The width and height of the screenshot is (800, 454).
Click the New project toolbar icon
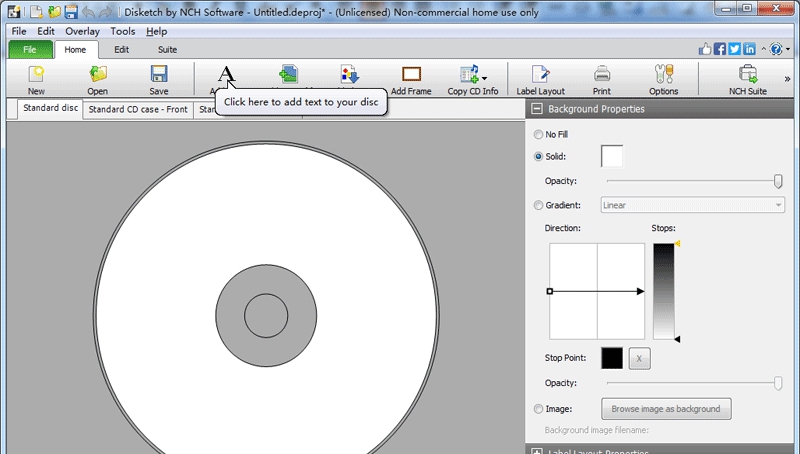[36, 74]
